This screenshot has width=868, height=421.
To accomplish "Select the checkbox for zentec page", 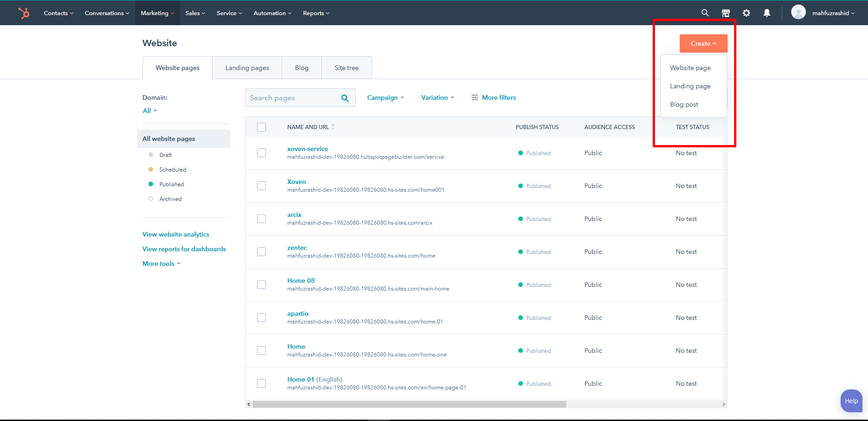I will point(261,252).
